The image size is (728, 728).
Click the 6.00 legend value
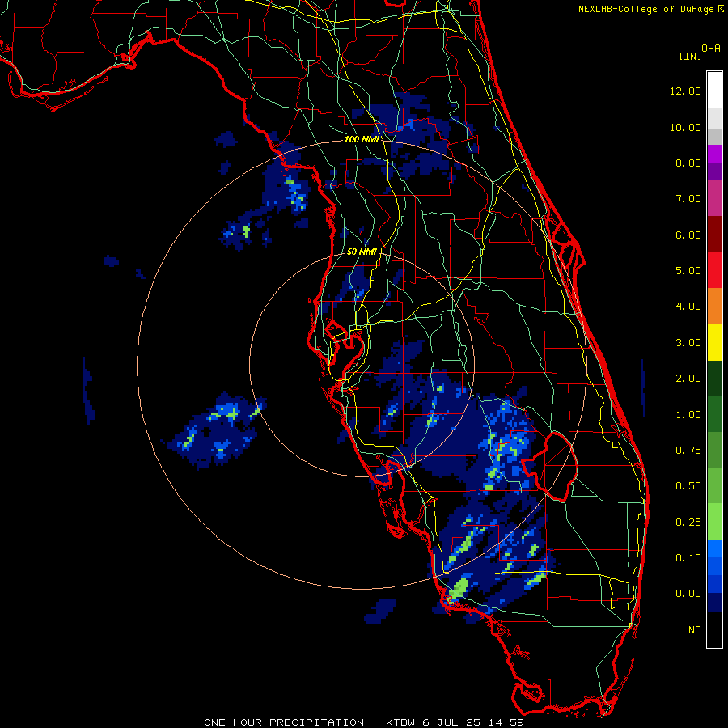click(688, 235)
